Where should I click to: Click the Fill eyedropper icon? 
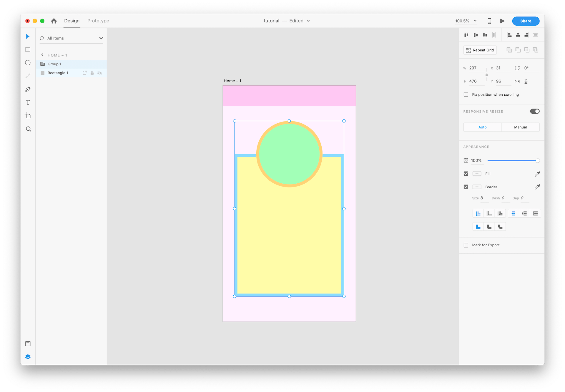tap(537, 174)
